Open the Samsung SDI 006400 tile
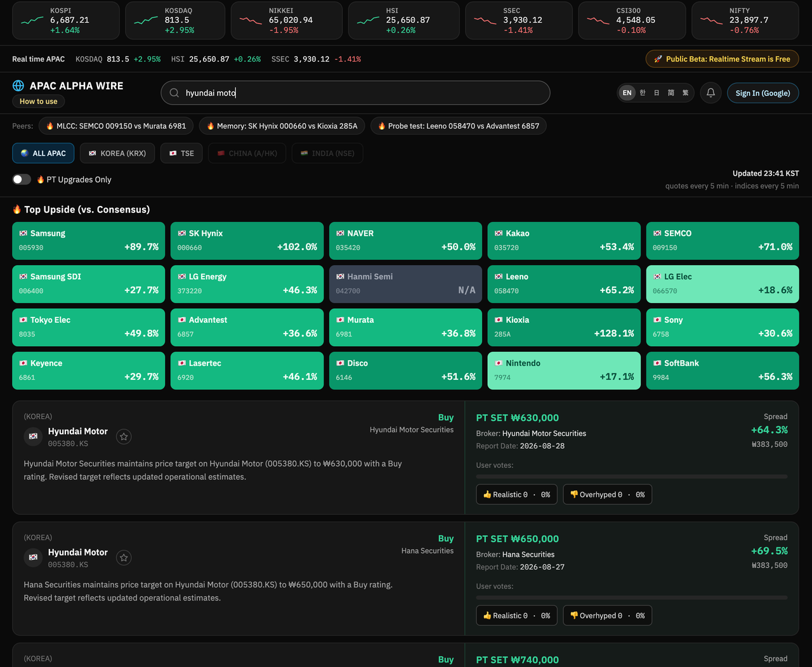 89,284
